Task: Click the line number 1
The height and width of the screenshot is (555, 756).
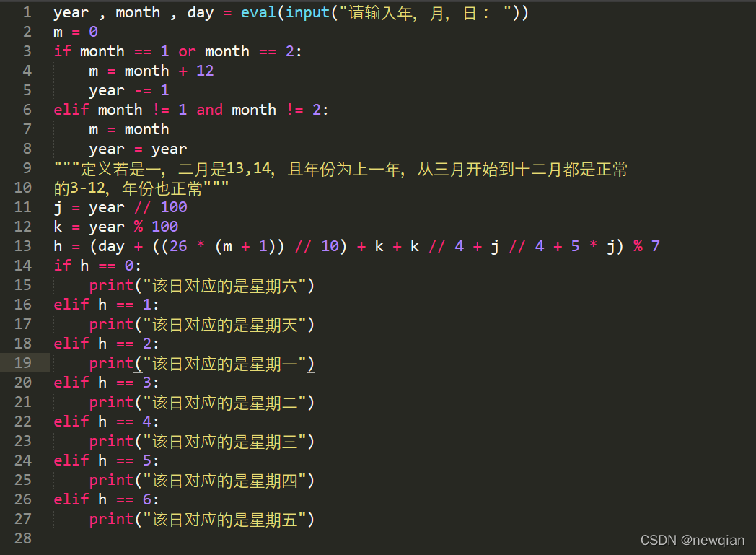Action: coord(27,12)
